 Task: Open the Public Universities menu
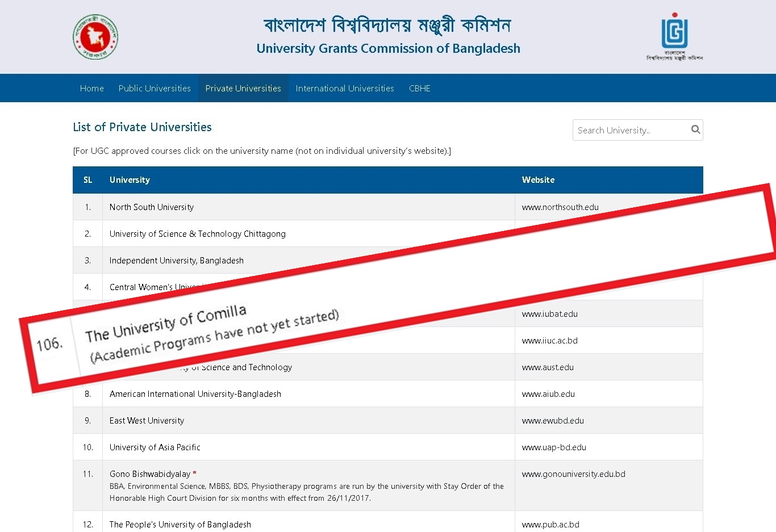pyautogui.click(x=155, y=88)
